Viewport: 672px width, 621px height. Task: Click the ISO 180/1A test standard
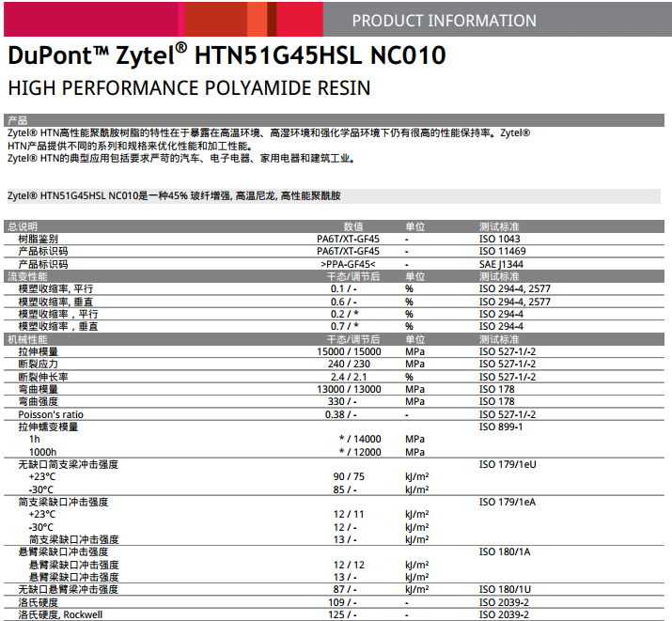tap(505, 552)
